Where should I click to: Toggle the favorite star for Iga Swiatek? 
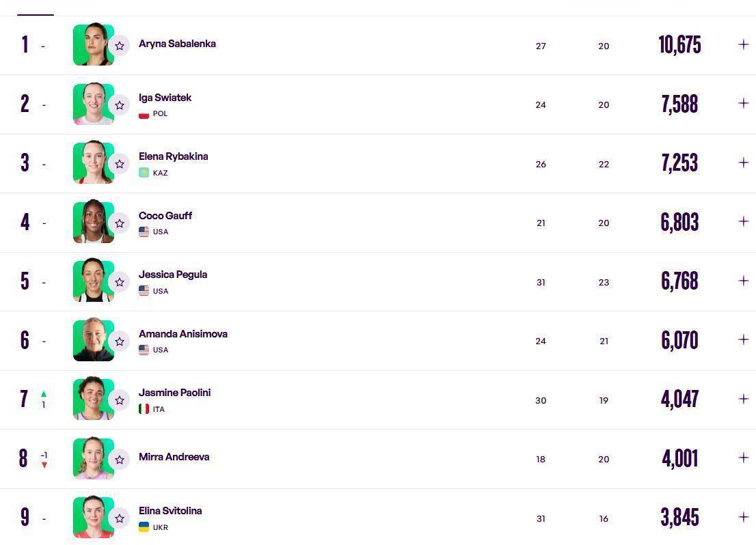pos(120,105)
